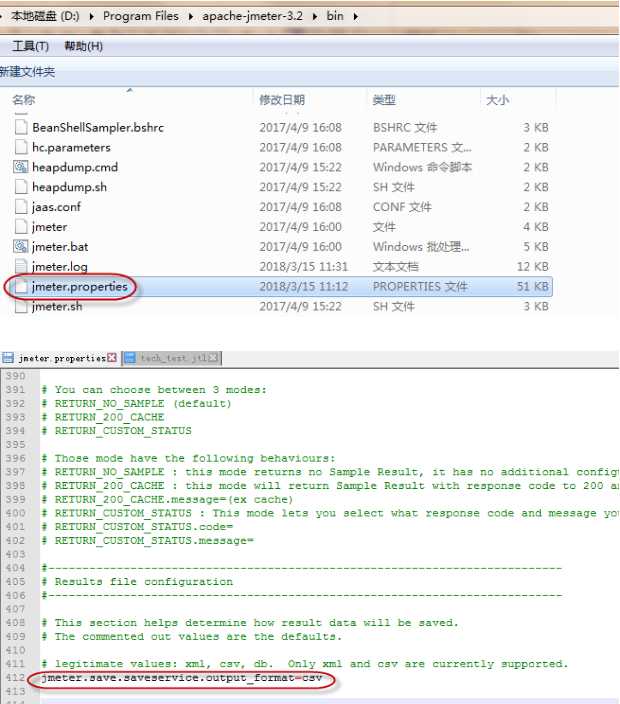Click the '# Results file configuration' comment
This screenshot has width=620, height=704.
pos(137,582)
